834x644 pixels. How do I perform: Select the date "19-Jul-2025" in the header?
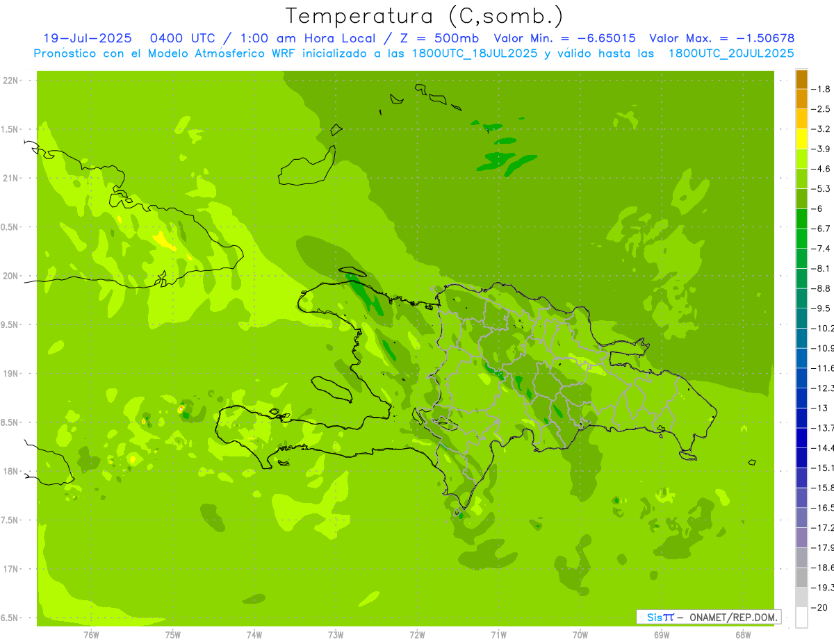click(87, 38)
